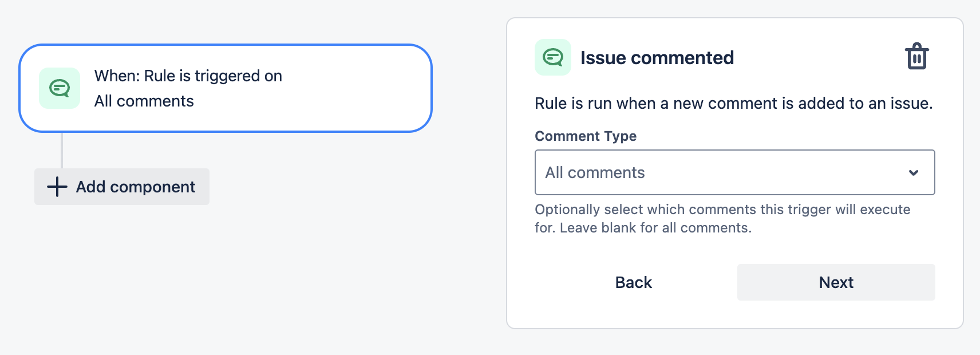Expand the dropdown using its chevron arrow
980x355 pixels.
click(x=914, y=172)
